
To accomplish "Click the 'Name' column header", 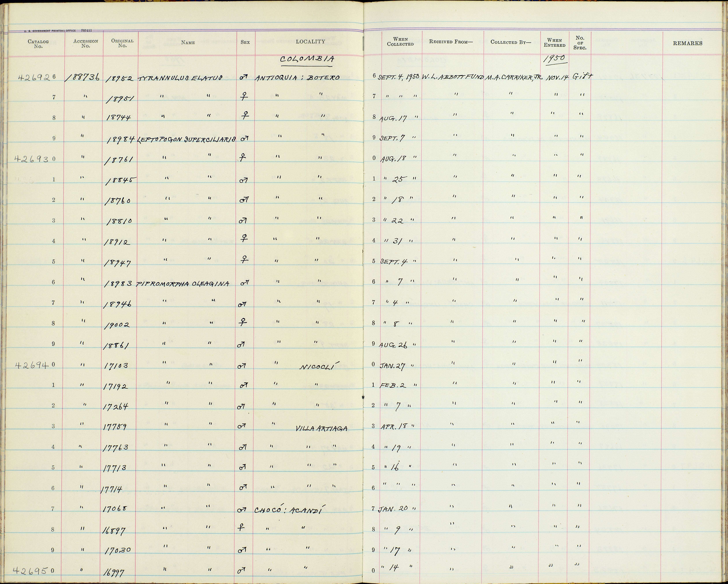I will [x=188, y=43].
